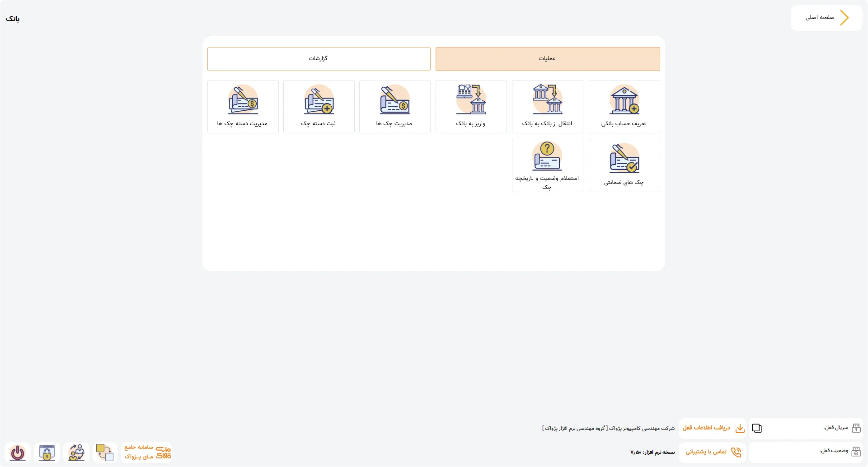868x467 pixels.
Task: Click the مای پژواک logo
Action: (147, 453)
